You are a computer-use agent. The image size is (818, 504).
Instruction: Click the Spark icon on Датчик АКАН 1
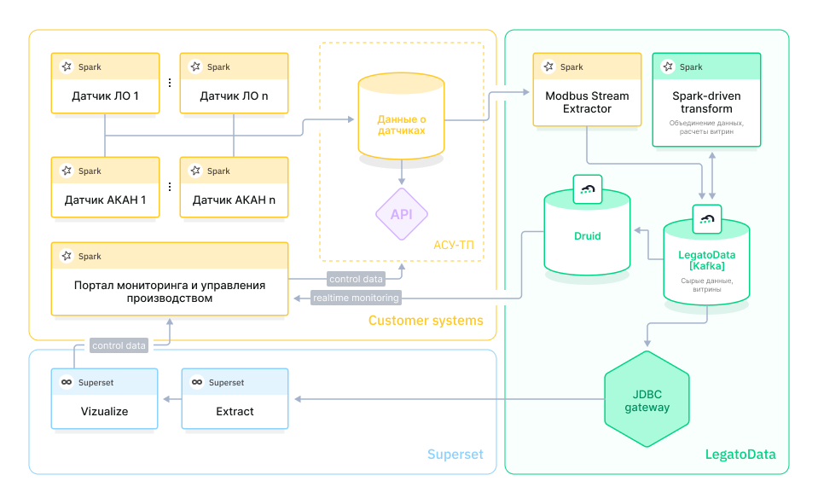66,171
